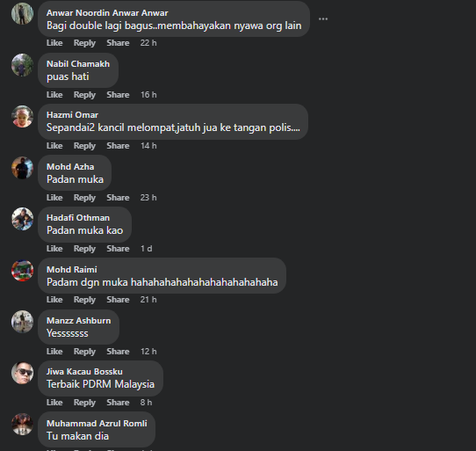The image size is (476, 451).
Task: Like Nabil Chamakh's "puas hati" comment
Action: coord(54,95)
